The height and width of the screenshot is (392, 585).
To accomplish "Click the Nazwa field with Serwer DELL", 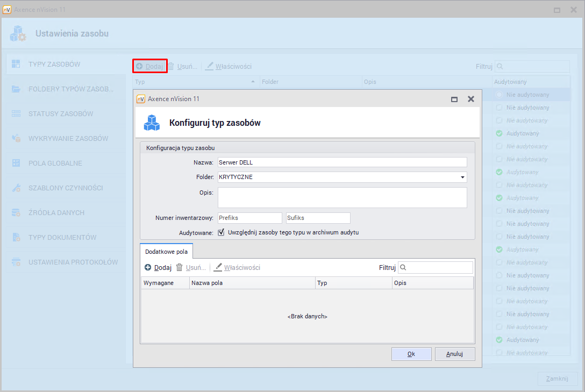I will pos(342,162).
